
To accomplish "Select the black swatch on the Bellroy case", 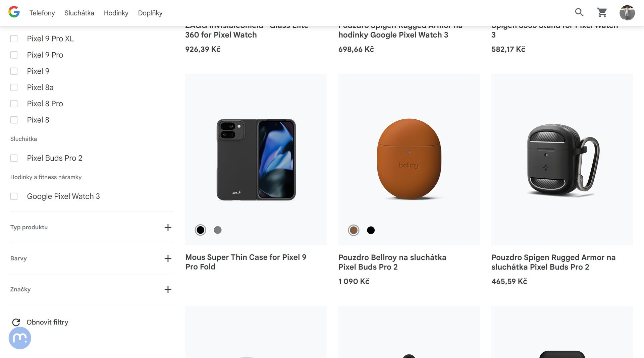I will click(x=371, y=230).
